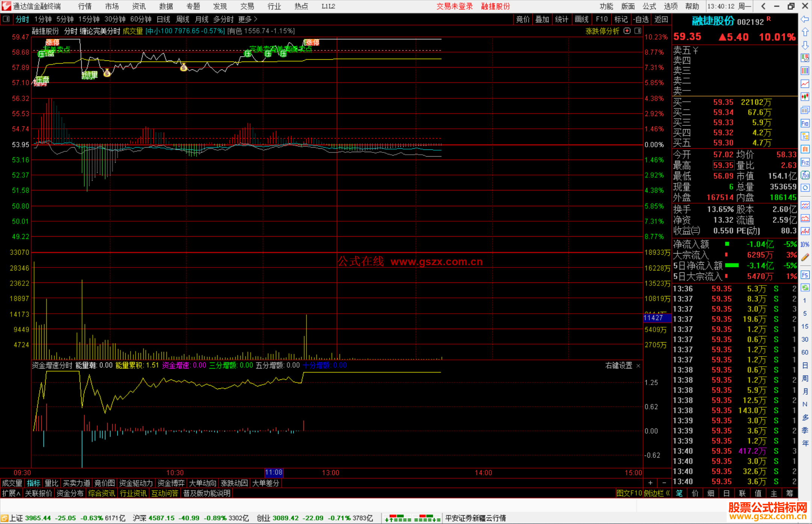Click the F12 sidebar icon
The height and width of the screenshot is (524, 812).
[x=805, y=162]
